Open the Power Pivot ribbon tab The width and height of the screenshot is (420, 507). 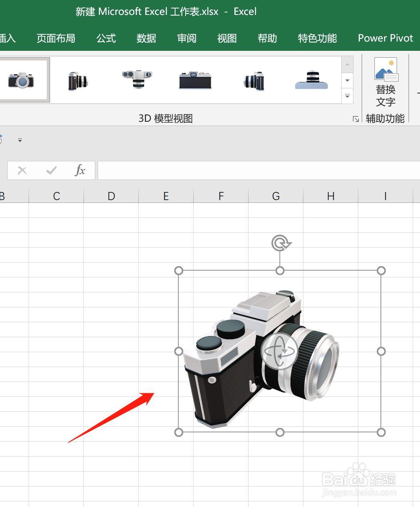pos(386,38)
